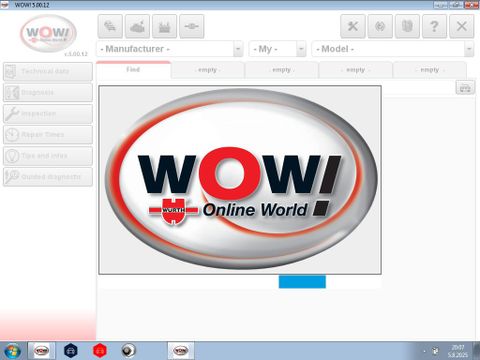The height and width of the screenshot is (360, 480).
Task: Switch to the Find tab
Action: 133,70
